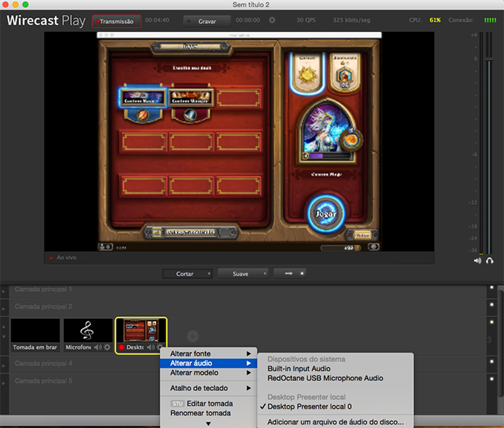504x428 pixels.
Task: Toggle visibility dot of Camada principal 5
Action: (492, 378)
